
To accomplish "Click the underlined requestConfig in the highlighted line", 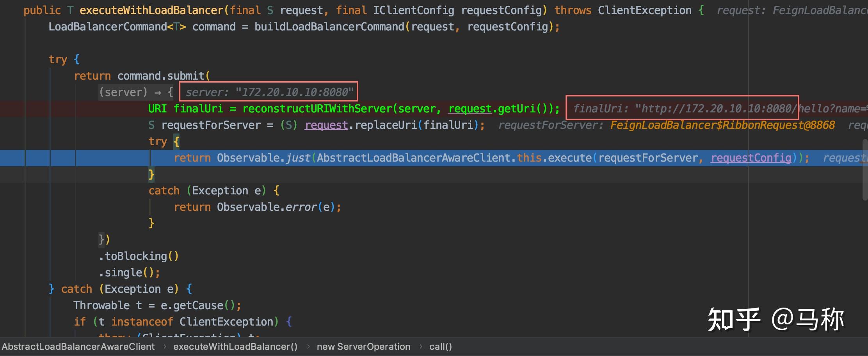I will pyautogui.click(x=751, y=158).
